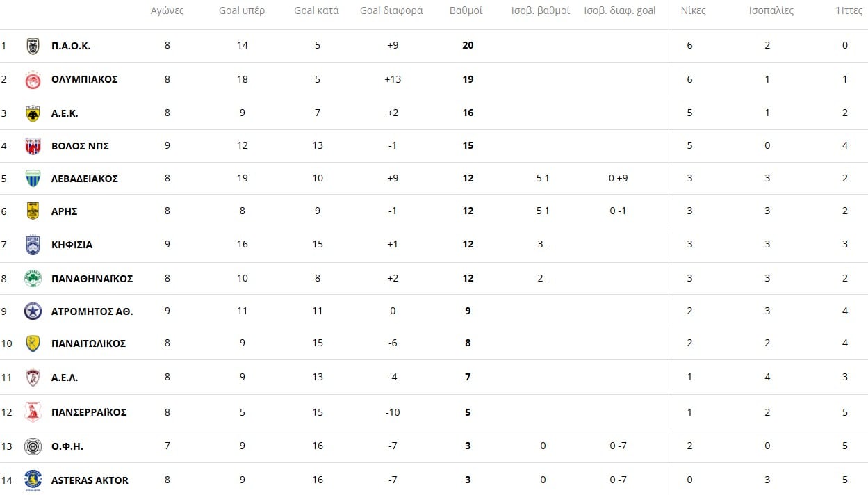
Task: Click the Νίκες column header
Action: tap(693, 10)
